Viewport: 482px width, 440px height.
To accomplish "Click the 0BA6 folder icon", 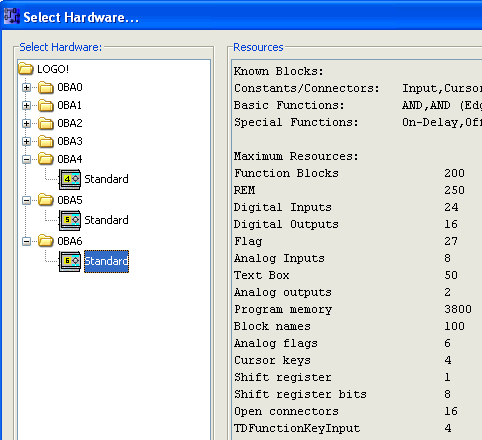I will coord(46,241).
